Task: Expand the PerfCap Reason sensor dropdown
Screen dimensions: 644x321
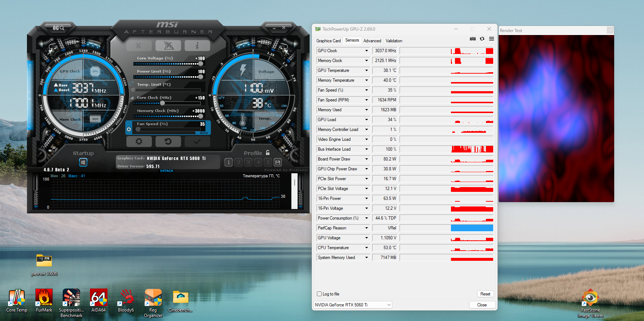Action: pyautogui.click(x=366, y=228)
